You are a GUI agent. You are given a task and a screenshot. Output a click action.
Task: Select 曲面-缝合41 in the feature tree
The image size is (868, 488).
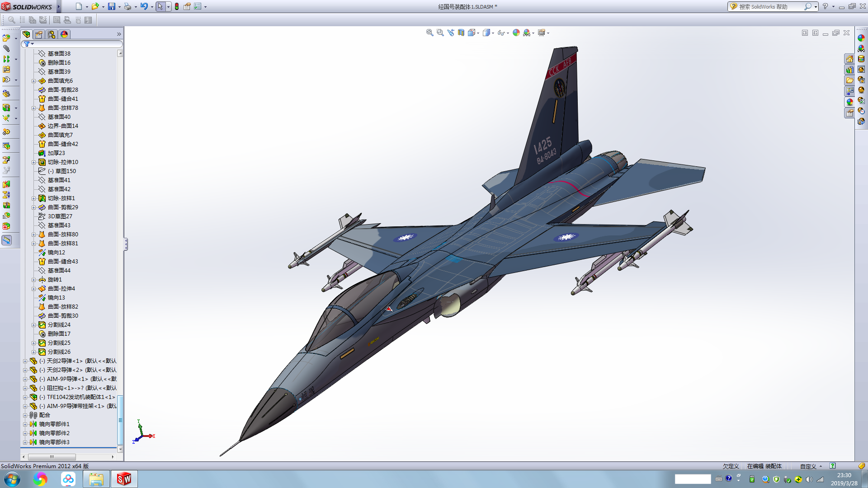[x=62, y=99]
